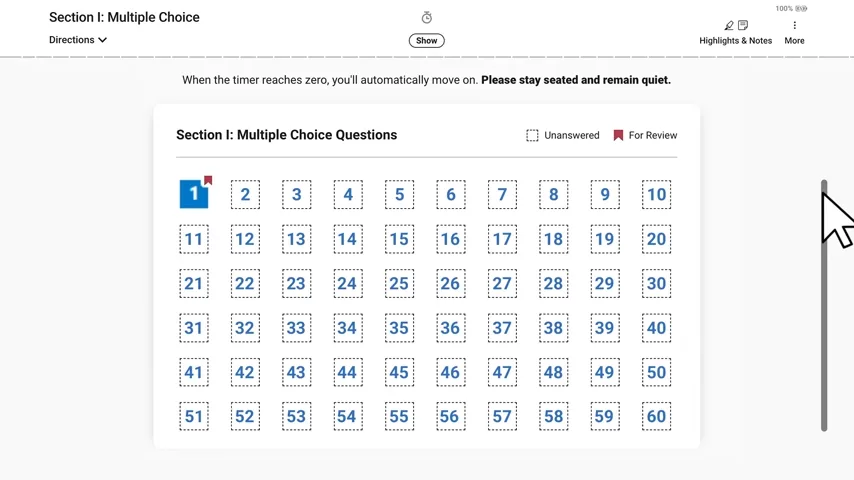Show the hidden timer
This screenshot has width=854, height=480.
coord(427,41)
